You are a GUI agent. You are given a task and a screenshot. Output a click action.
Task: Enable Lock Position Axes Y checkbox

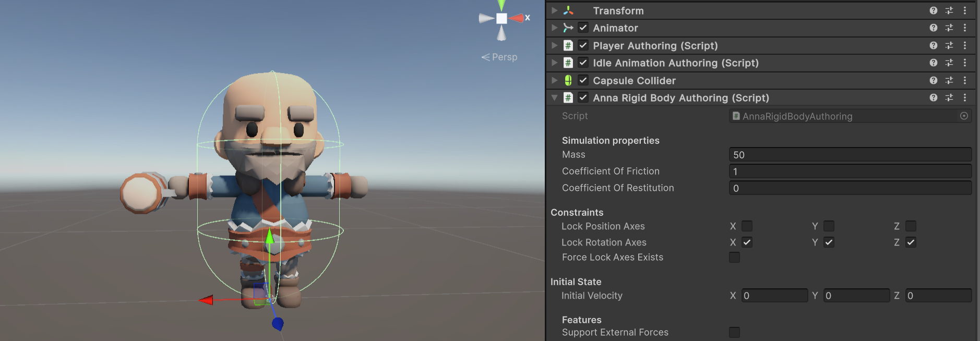[x=829, y=226]
